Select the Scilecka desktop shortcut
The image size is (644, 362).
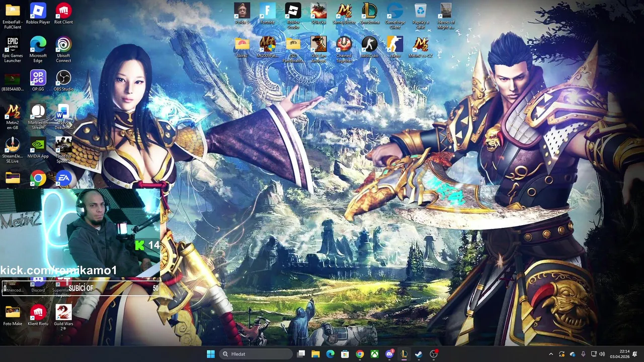pyautogui.click(x=318, y=14)
